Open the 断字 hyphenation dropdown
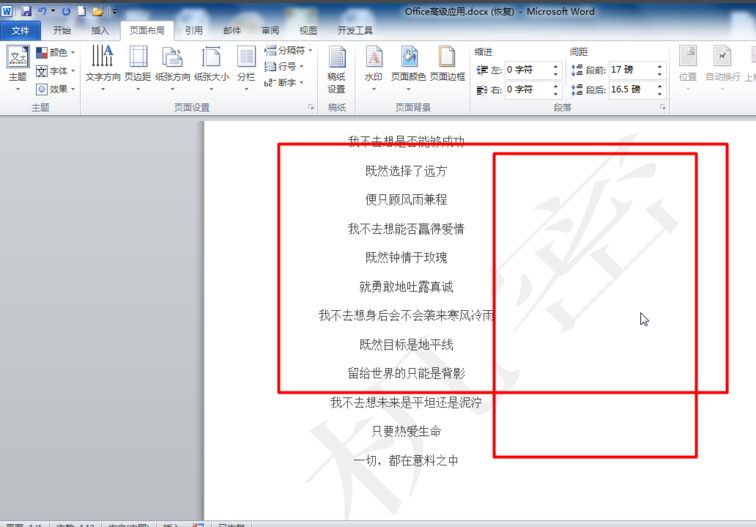 (x=284, y=82)
